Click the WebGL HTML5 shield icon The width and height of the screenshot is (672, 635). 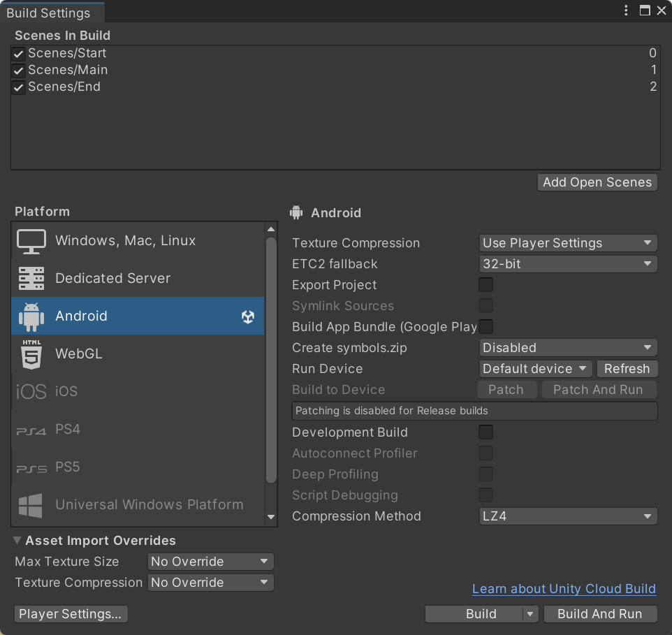coord(31,354)
